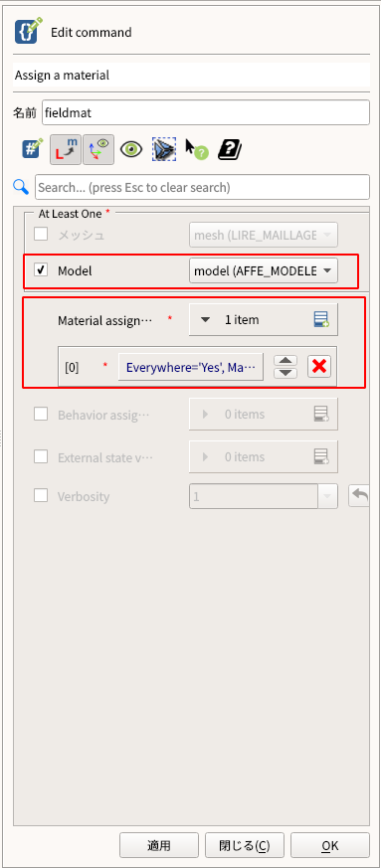Click the Assign a material title text

tap(62, 75)
